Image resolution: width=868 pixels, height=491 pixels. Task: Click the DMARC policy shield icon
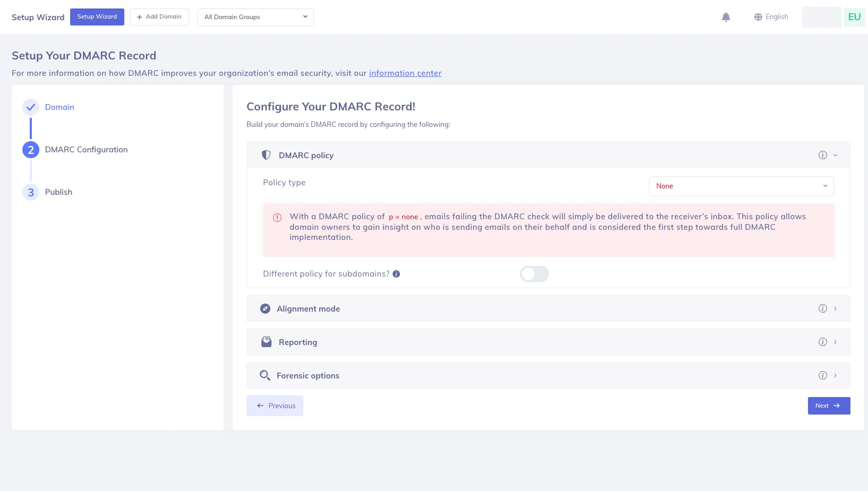point(266,155)
